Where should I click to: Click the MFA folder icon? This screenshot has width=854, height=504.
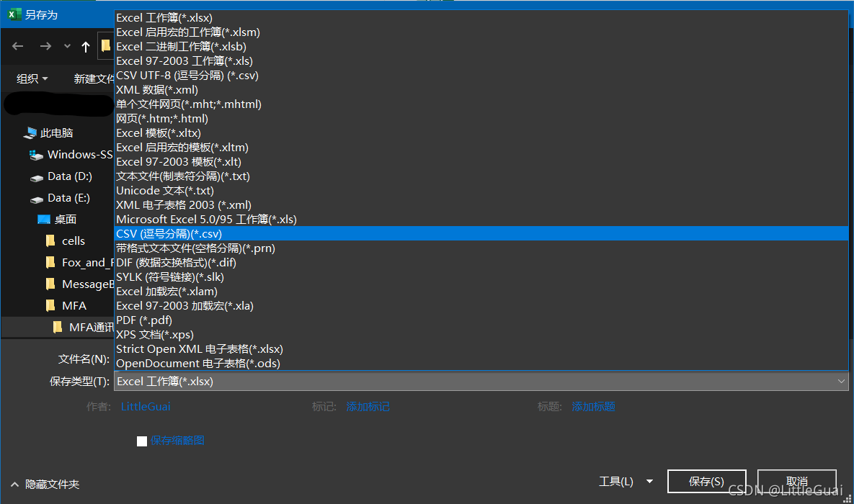(x=50, y=305)
